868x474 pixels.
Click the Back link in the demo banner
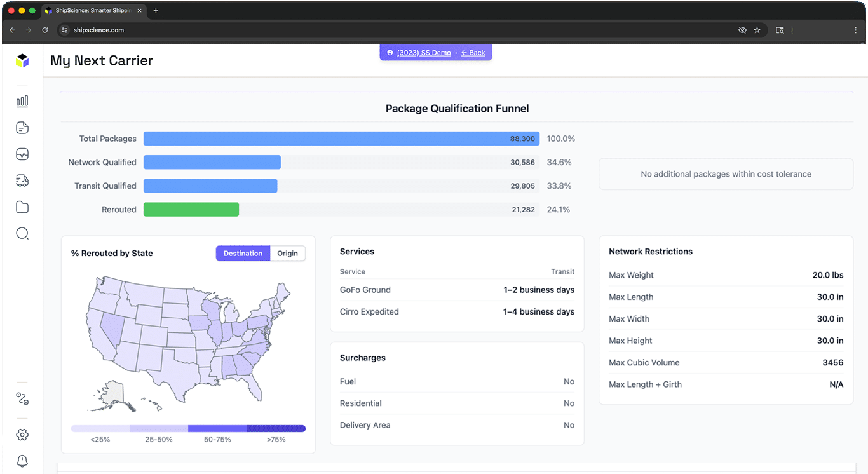point(473,53)
